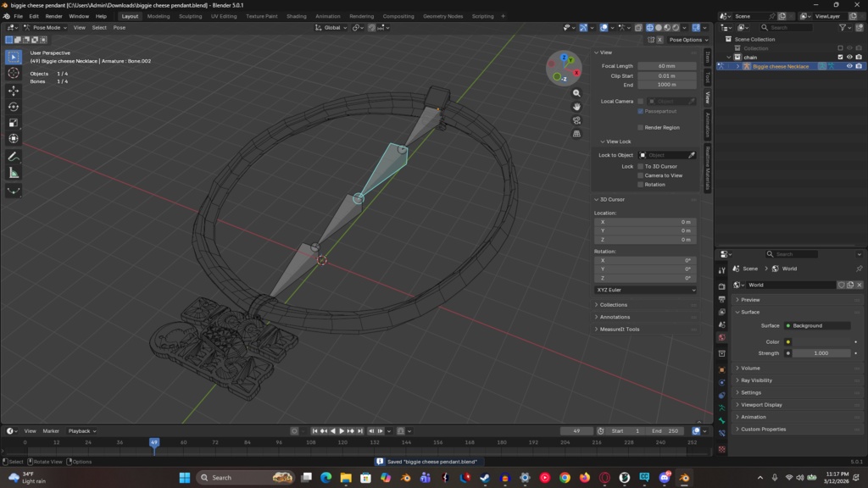Click the pan hand viewport gizmo
This screenshot has width=868, height=488.
pyautogui.click(x=576, y=107)
